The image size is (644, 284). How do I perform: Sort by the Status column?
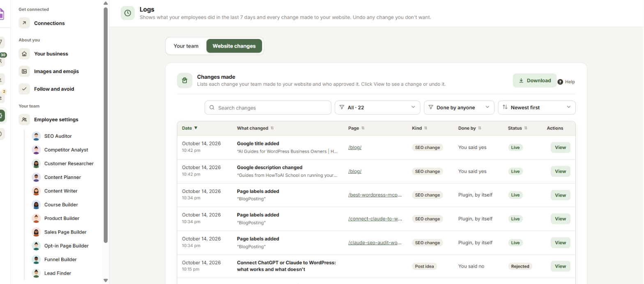tap(517, 128)
